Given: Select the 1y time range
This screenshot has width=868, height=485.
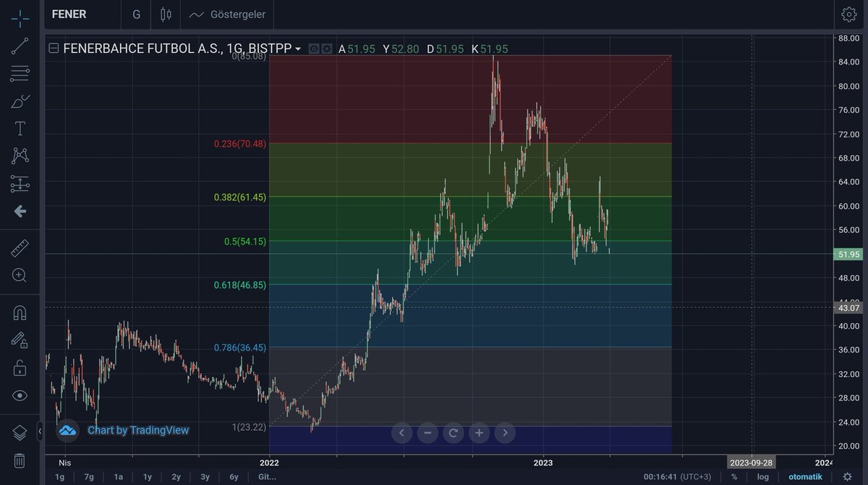Looking at the screenshot, I should coord(147,477).
